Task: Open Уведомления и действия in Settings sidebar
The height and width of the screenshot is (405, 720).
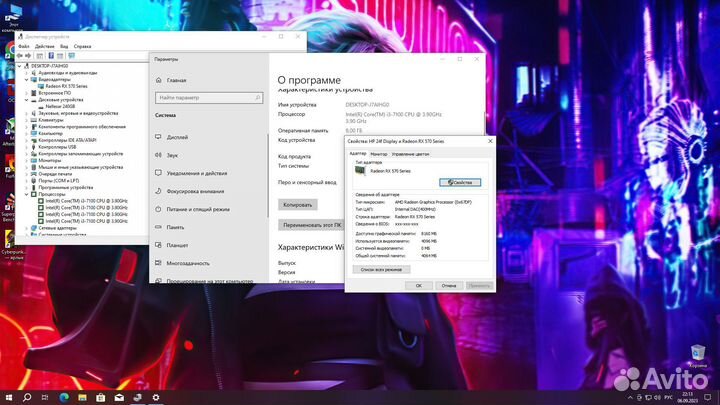Action: (197, 174)
